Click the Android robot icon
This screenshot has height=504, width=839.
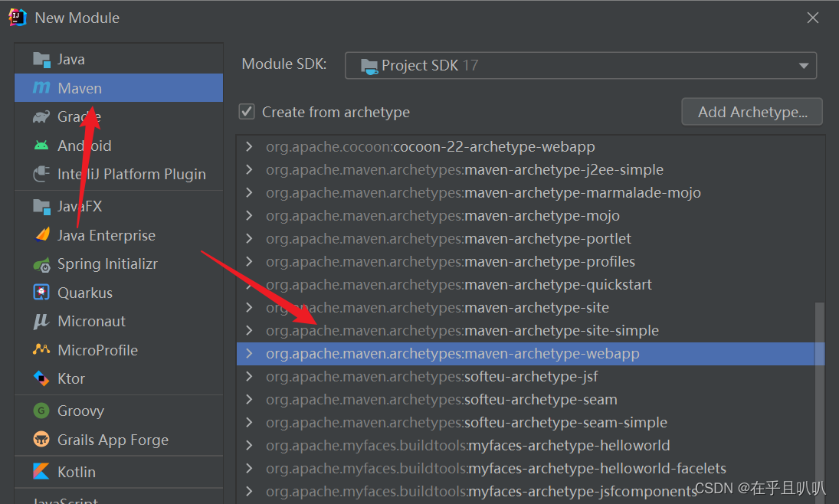pos(41,146)
